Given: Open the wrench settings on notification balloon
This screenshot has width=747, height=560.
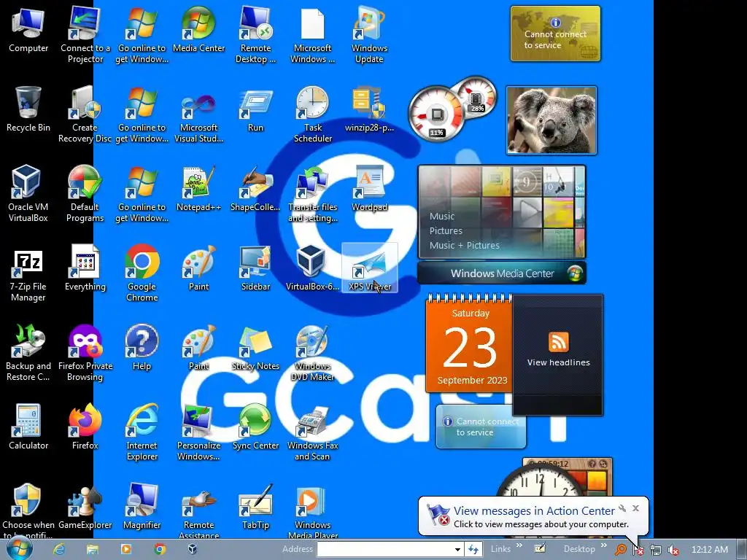Looking at the screenshot, I should pyautogui.click(x=622, y=508).
